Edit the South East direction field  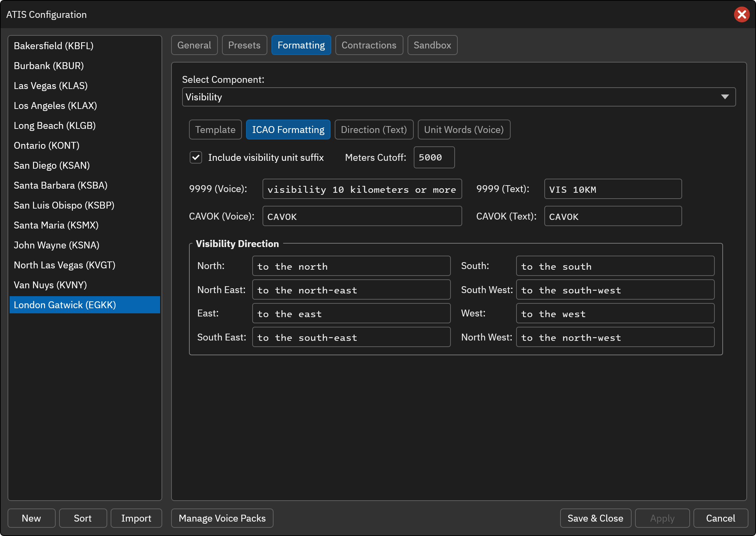coord(351,337)
